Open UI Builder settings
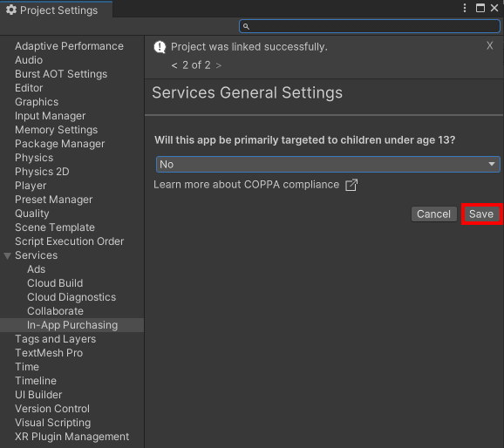Image resolution: width=504 pixels, height=448 pixels. pos(38,395)
